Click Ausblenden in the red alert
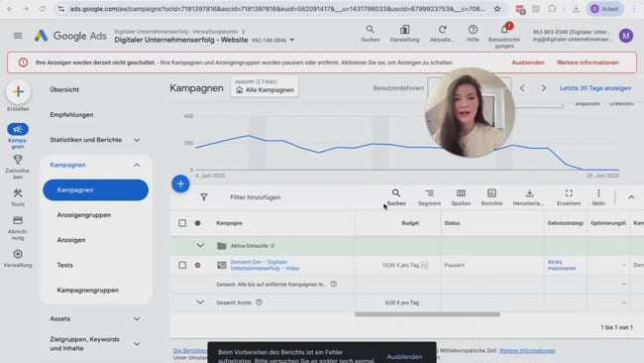 (x=528, y=62)
